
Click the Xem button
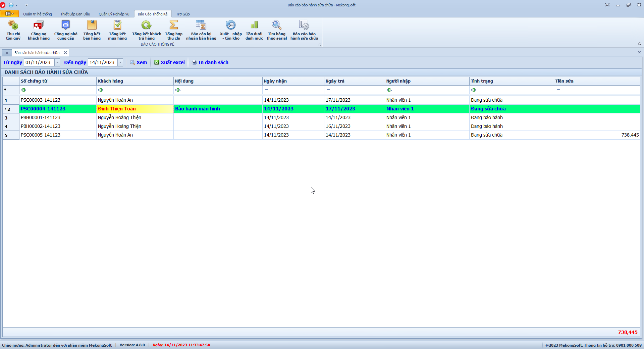pyautogui.click(x=139, y=62)
